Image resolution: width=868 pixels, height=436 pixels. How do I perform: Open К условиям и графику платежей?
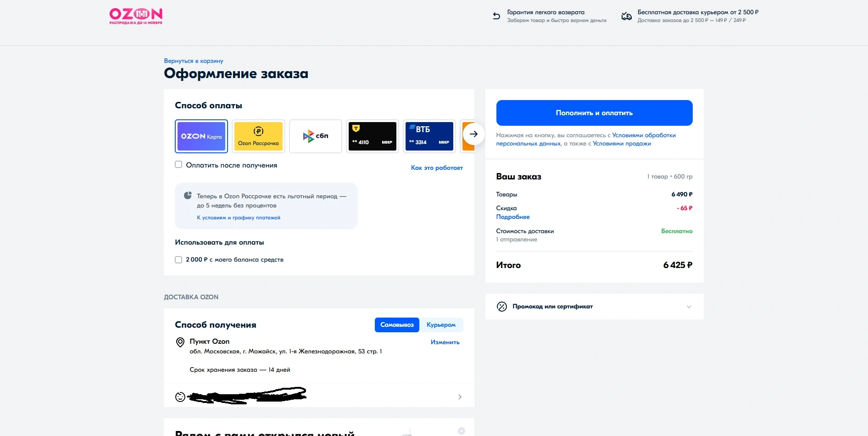239,218
